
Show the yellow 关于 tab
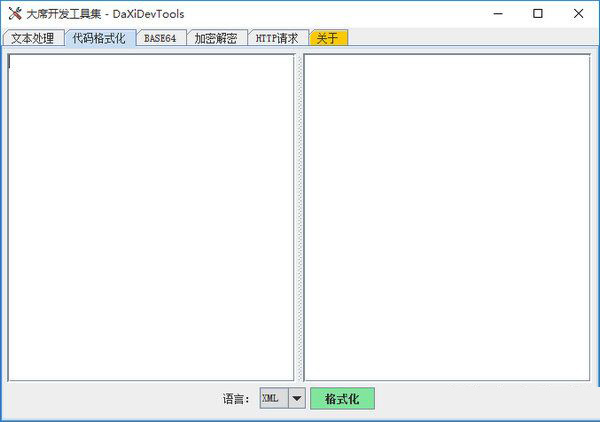[x=328, y=38]
